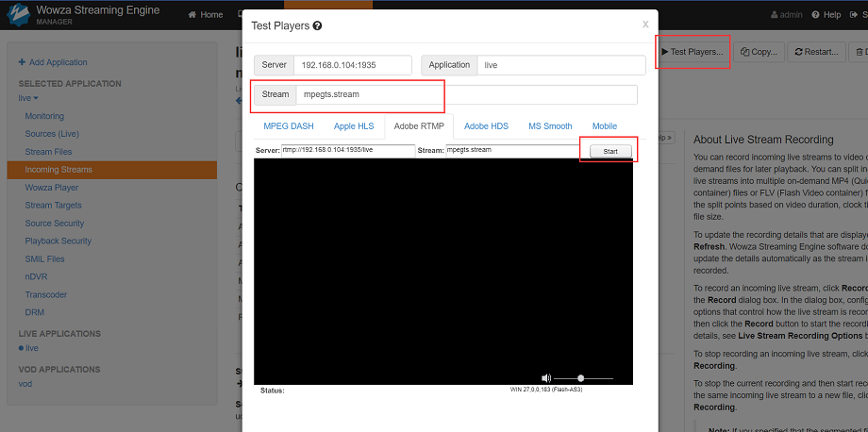868x432 pixels.
Task: Click the Server input field showing 192.168.0.104:1935
Action: pyautogui.click(x=353, y=65)
